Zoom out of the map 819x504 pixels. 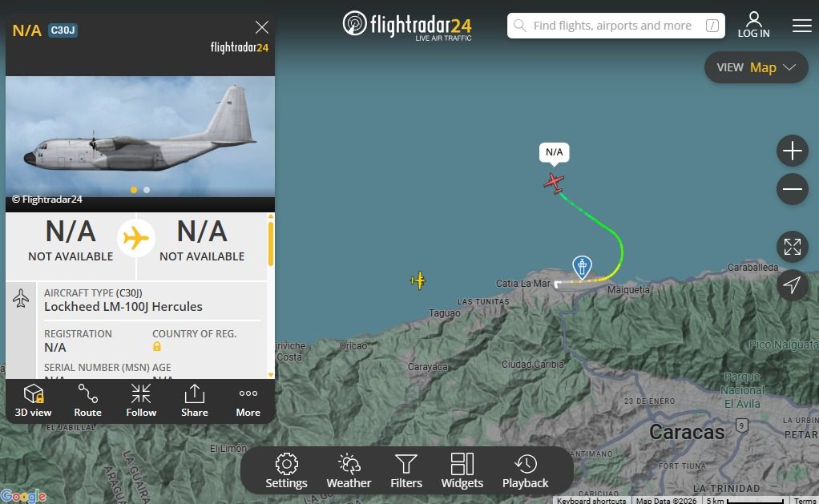(793, 189)
